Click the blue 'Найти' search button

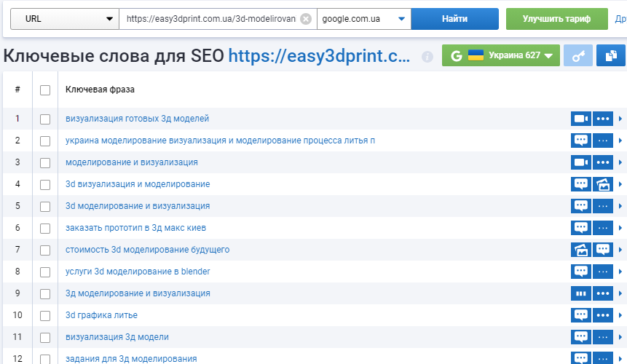coord(454,19)
